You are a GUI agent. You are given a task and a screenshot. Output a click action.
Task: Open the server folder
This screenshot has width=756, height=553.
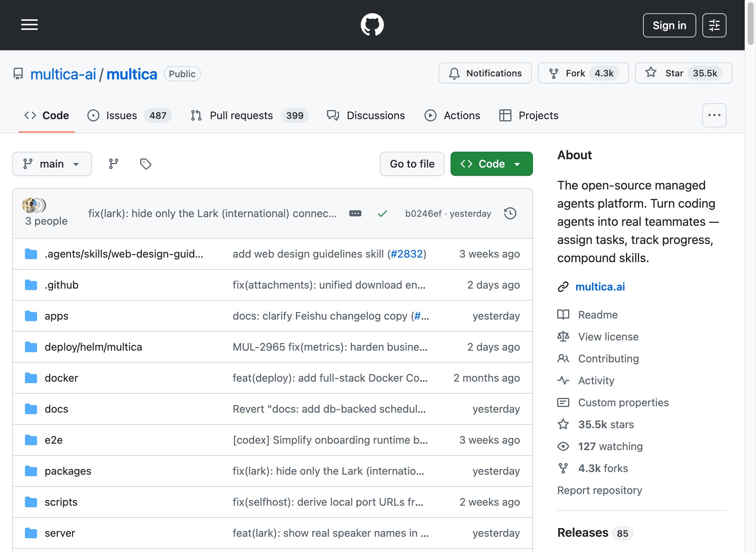pos(60,533)
